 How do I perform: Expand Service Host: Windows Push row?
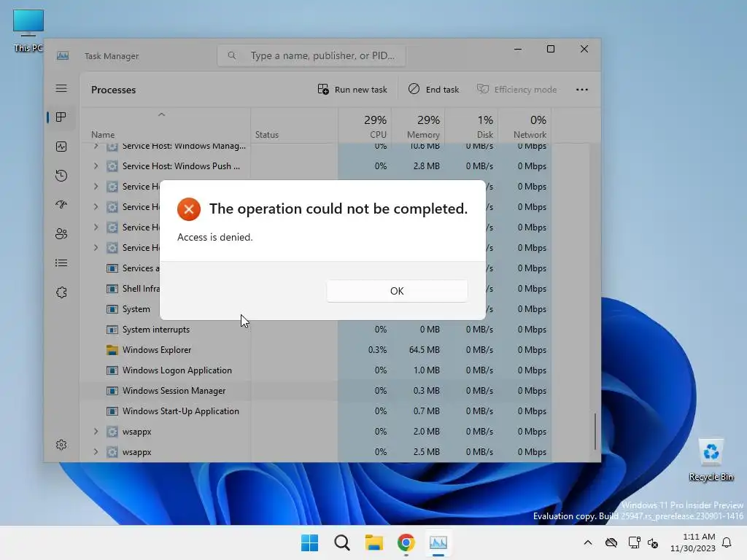coord(96,166)
